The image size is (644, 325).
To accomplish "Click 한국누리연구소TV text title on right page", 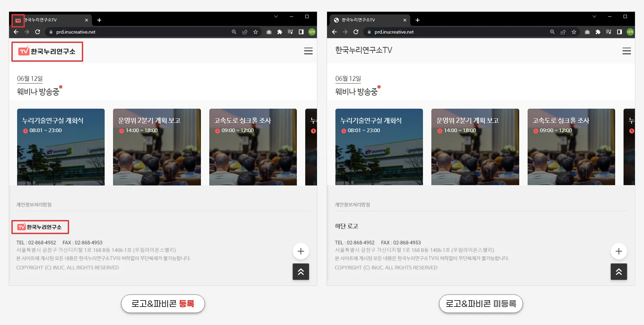I will (x=364, y=50).
